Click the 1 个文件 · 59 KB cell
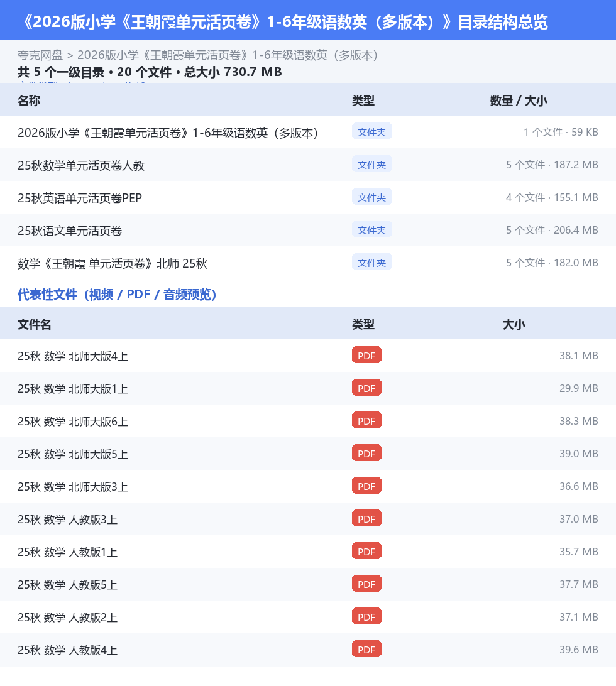 pos(561,132)
